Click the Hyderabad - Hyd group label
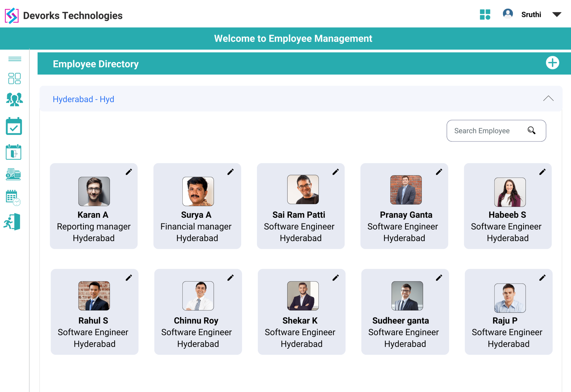Image resolution: width=571 pixels, height=392 pixels. pyautogui.click(x=83, y=99)
